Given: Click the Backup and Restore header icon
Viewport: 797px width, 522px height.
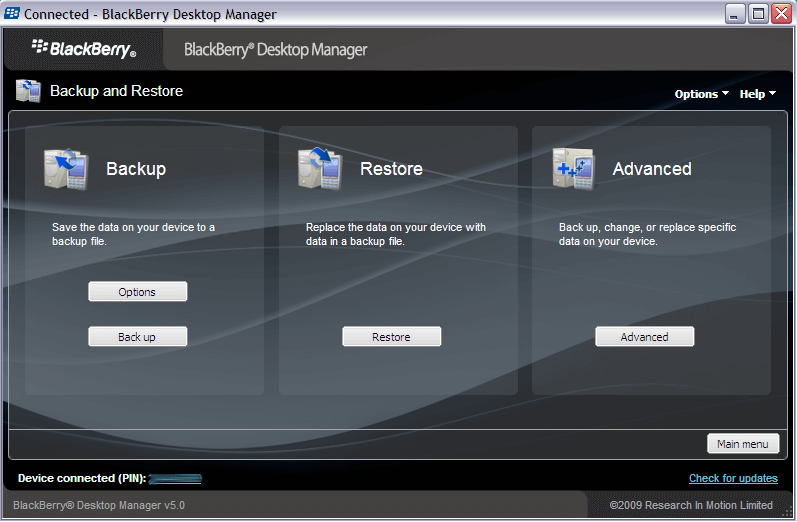Looking at the screenshot, I should (x=28, y=91).
